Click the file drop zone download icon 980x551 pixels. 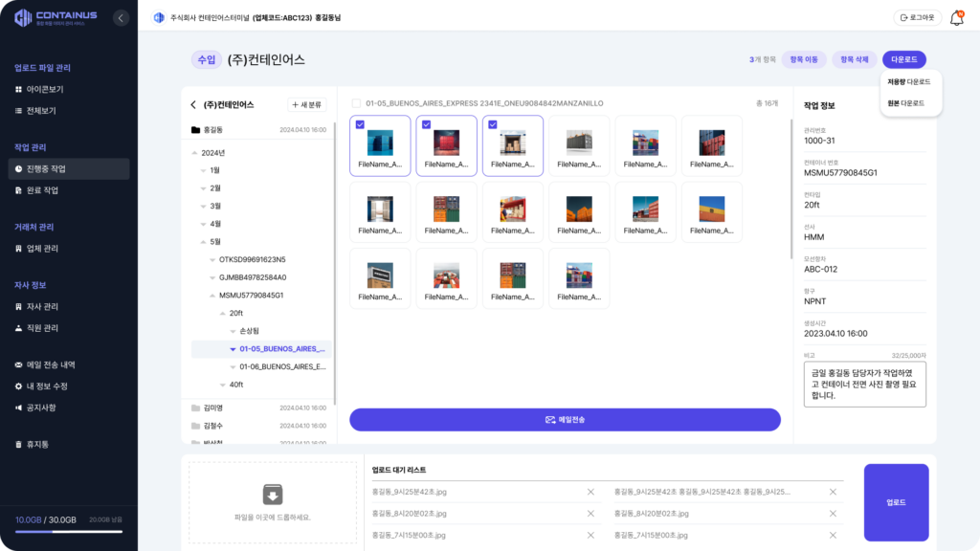click(273, 494)
